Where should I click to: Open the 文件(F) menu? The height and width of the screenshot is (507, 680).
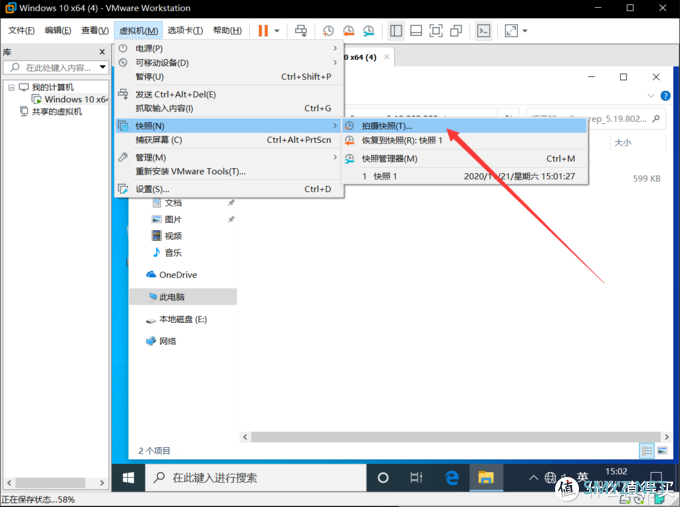coord(21,30)
